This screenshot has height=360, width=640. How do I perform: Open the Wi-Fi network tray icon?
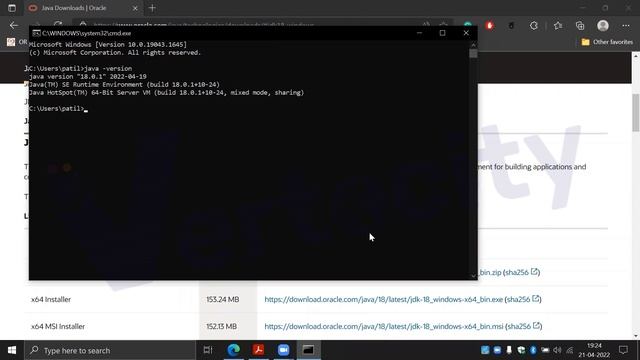[570, 350]
